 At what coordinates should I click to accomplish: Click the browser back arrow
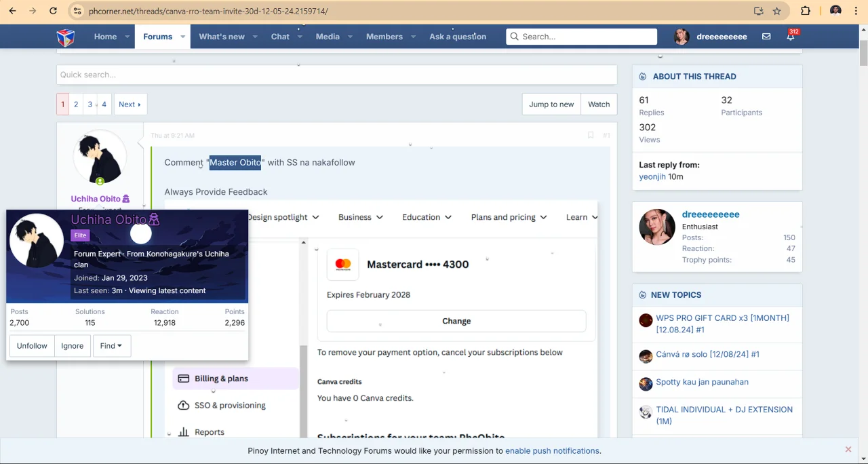[x=12, y=11]
